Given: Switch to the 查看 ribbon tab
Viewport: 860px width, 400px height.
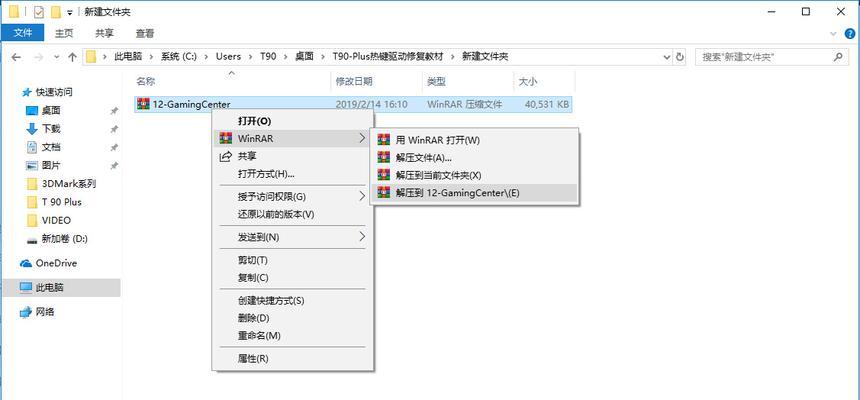Looking at the screenshot, I should click(x=145, y=33).
